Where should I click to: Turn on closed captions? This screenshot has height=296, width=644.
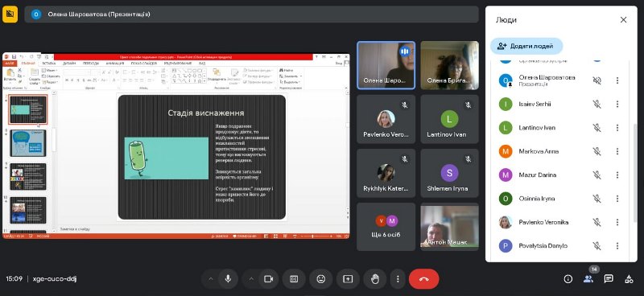[294, 279]
